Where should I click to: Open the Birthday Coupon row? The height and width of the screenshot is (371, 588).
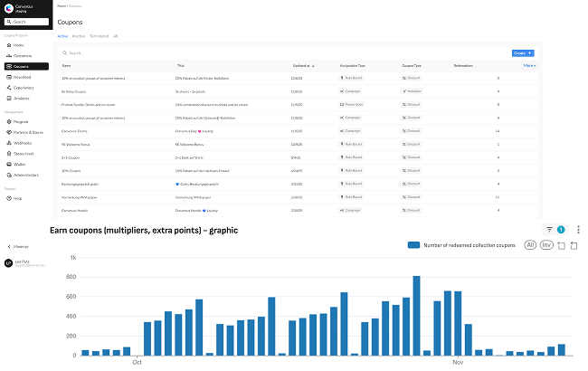pyautogui.click(x=299, y=91)
